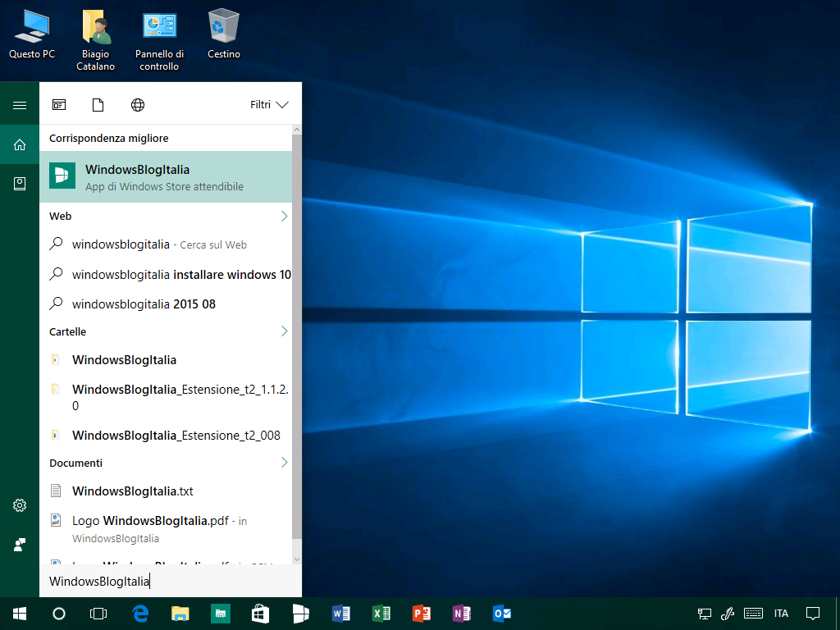Image resolution: width=840 pixels, height=630 pixels.
Task: Select the Biagio Catalano desktop folder
Action: point(95,41)
